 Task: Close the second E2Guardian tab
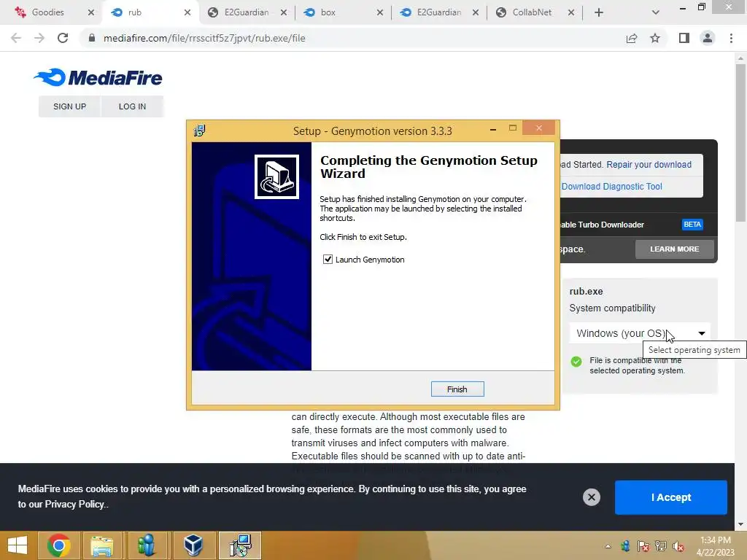[476, 13]
